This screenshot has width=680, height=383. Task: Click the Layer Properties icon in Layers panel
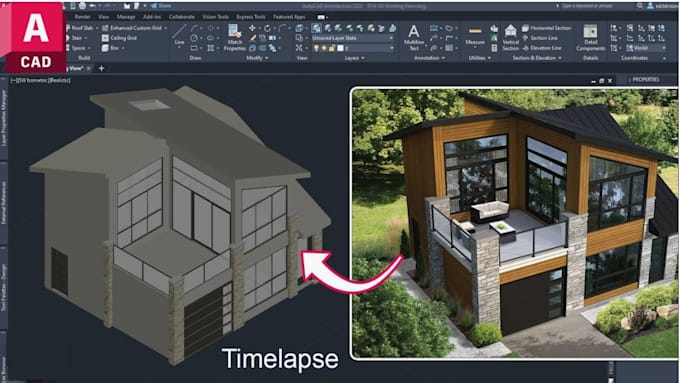(317, 28)
